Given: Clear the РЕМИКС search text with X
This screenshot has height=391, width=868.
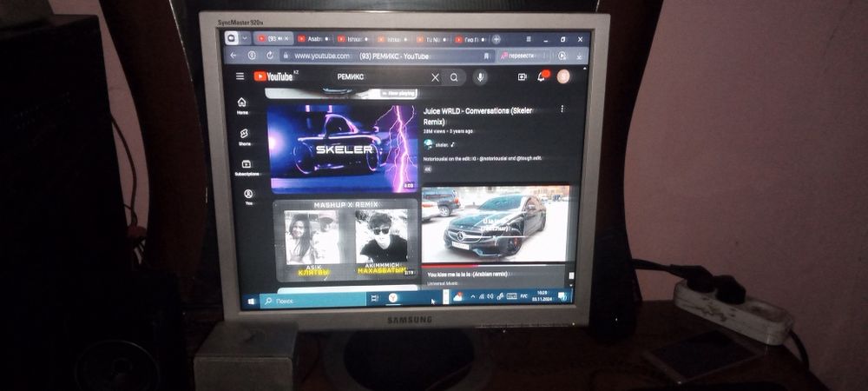Looking at the screenshot, I should 435,77.
